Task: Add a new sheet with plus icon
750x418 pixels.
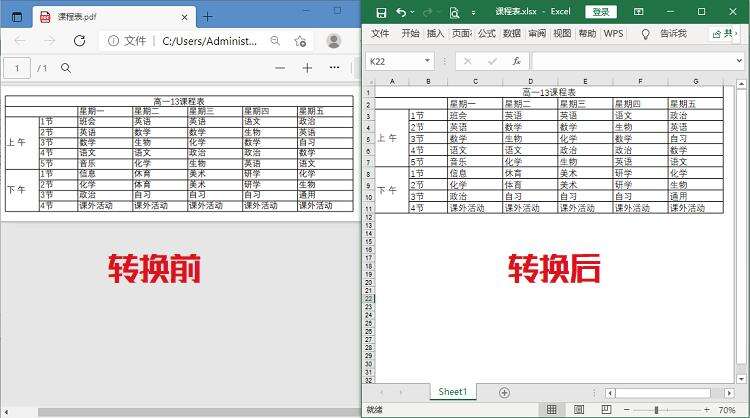Action: 504,393
